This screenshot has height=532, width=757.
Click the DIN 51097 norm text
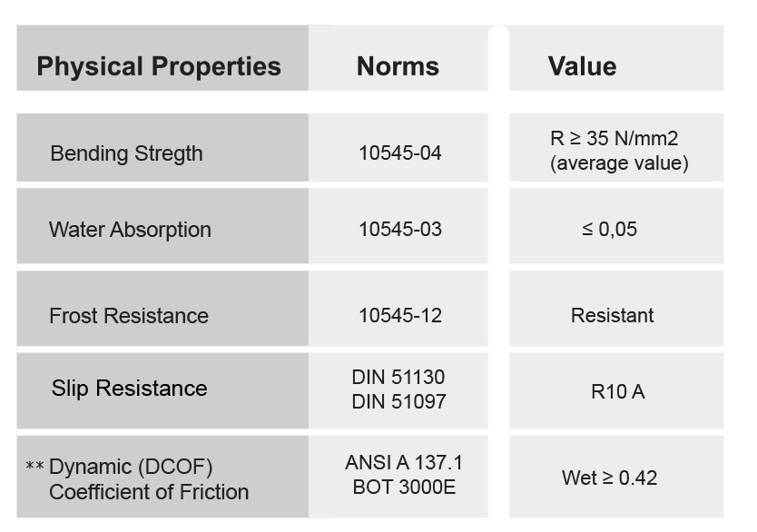coord(398,401)
